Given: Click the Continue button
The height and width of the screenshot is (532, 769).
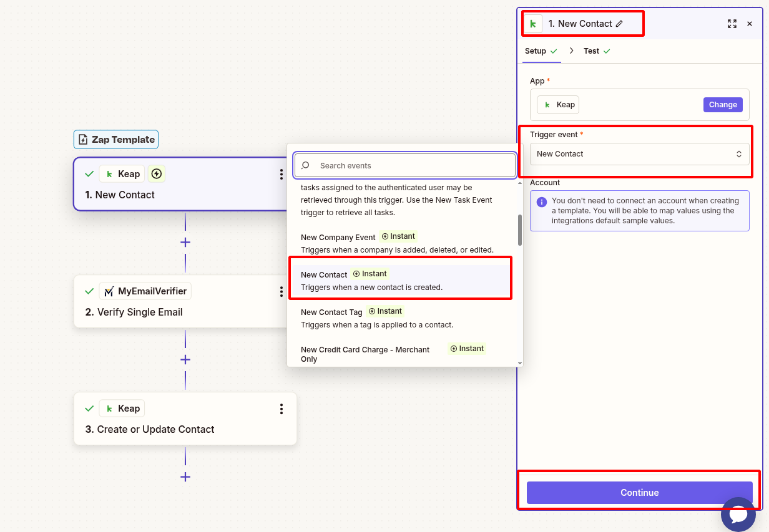Looking at the screenshot, I should (x=639, y=492).
